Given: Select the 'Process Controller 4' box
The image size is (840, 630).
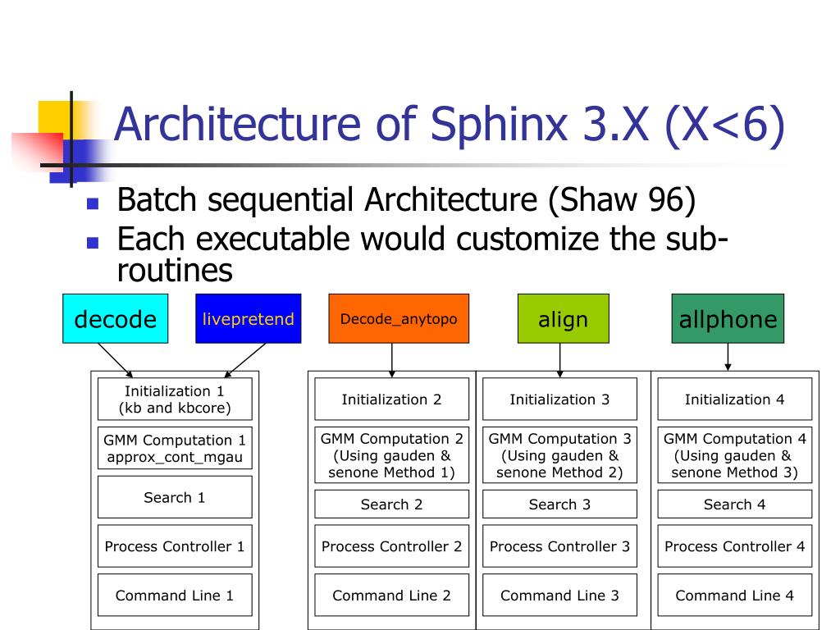Looking at the screenshot, I should (x=734, y=546).
